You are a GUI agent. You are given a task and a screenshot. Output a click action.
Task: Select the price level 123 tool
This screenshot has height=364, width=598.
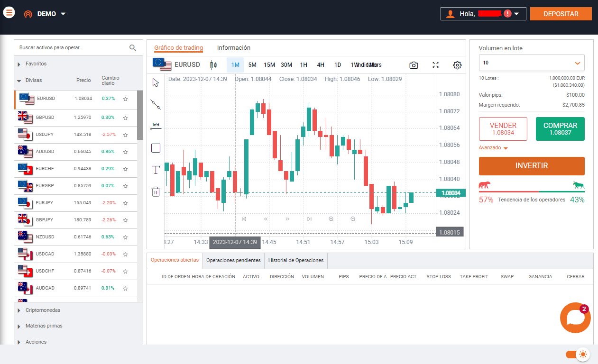pyautogui.click(x=156, y=126)
